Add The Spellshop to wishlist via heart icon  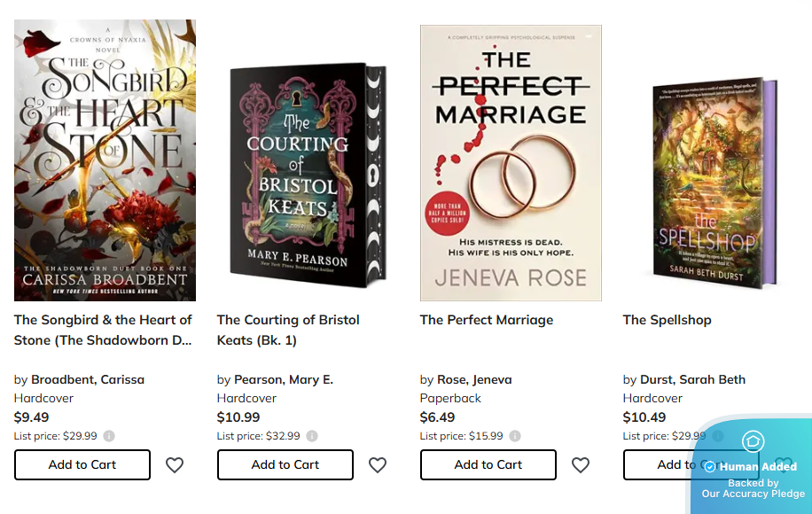click(784, 464)
